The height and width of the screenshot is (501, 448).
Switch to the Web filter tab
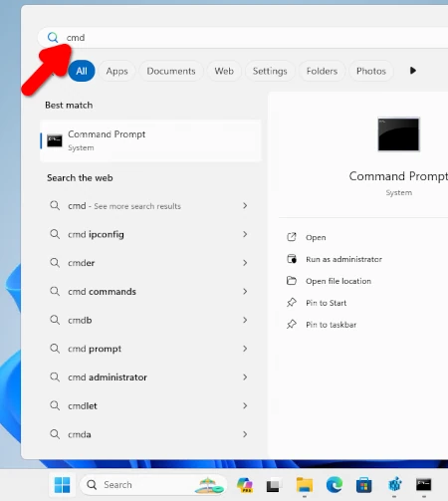224,71
